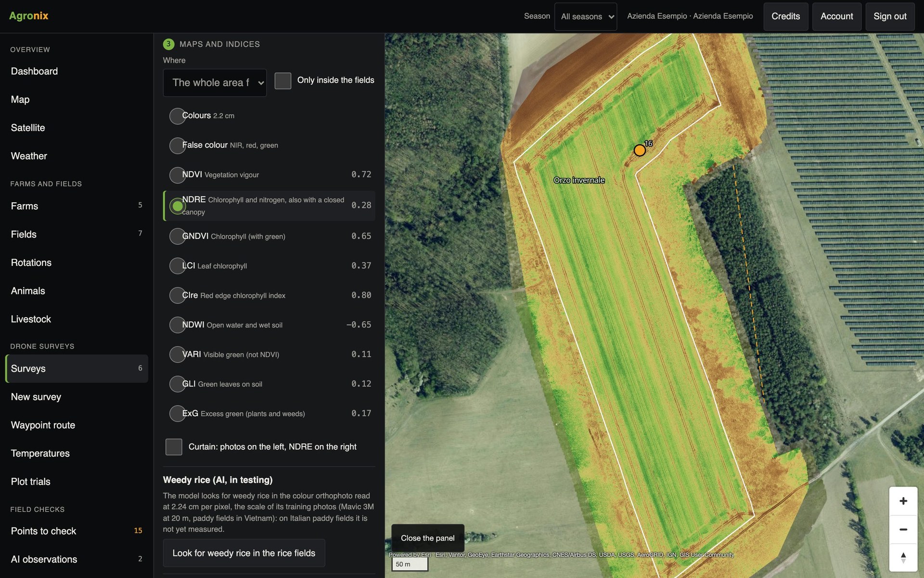
Task: Select the VARI visible green index
Action: point(178,355)
